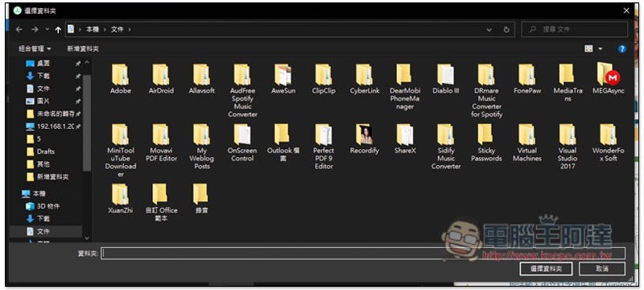Image resolution: width=644 pixels, height=290 pixels.
Task: Open the CyberLink folder
Action: (365, 79)
